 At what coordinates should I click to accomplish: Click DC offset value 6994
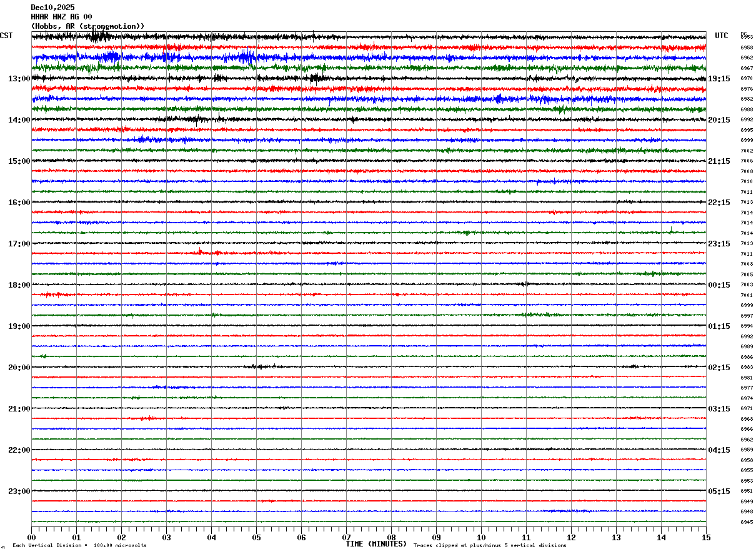pyautogui.click(x=747, y=326)
